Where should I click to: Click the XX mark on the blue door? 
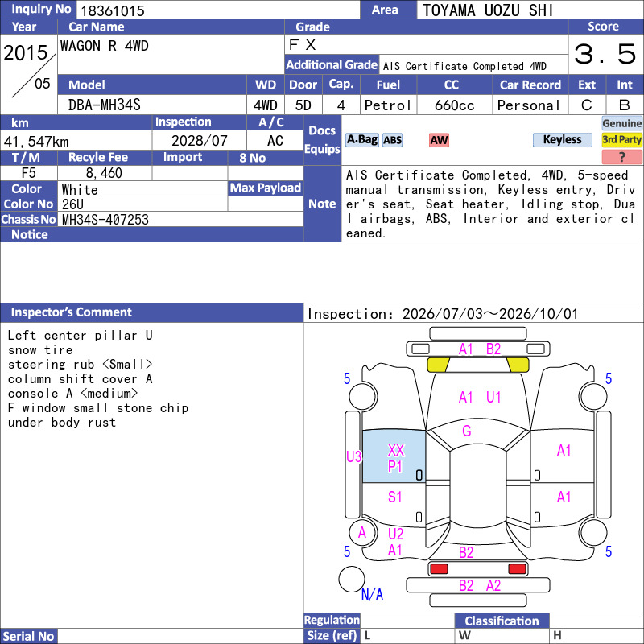pyautogui.click(x=396, y=450)
